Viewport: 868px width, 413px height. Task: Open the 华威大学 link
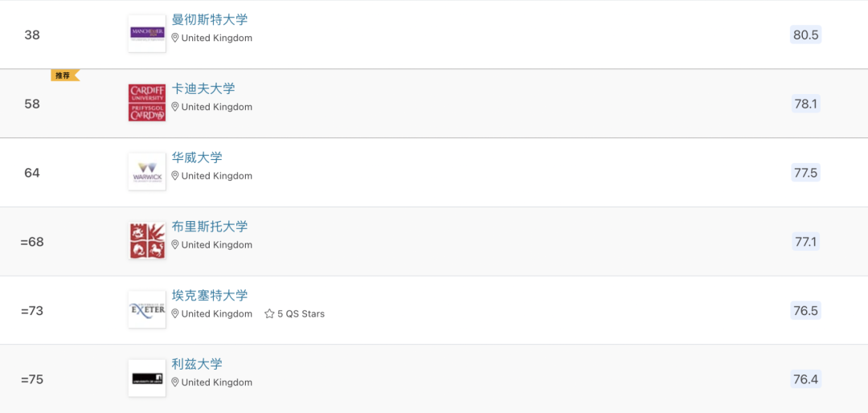coord(197,157)
